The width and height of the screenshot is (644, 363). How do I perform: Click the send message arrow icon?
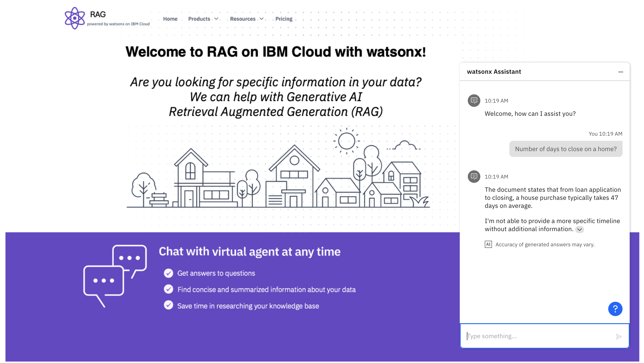click(619, 337)
